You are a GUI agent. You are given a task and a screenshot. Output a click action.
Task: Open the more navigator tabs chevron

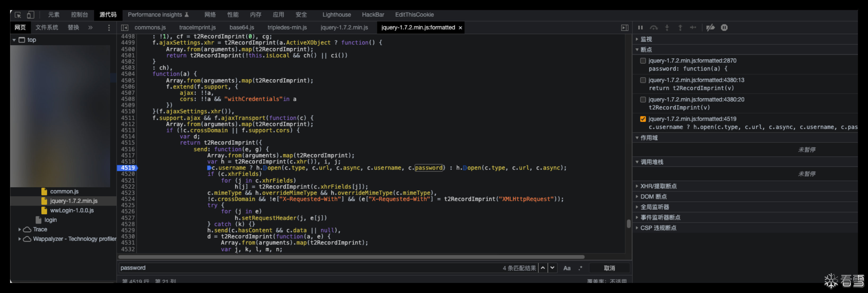90,28
